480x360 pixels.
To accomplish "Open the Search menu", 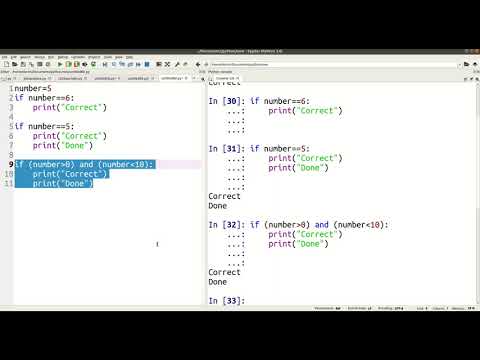I will tap(25, 57).
